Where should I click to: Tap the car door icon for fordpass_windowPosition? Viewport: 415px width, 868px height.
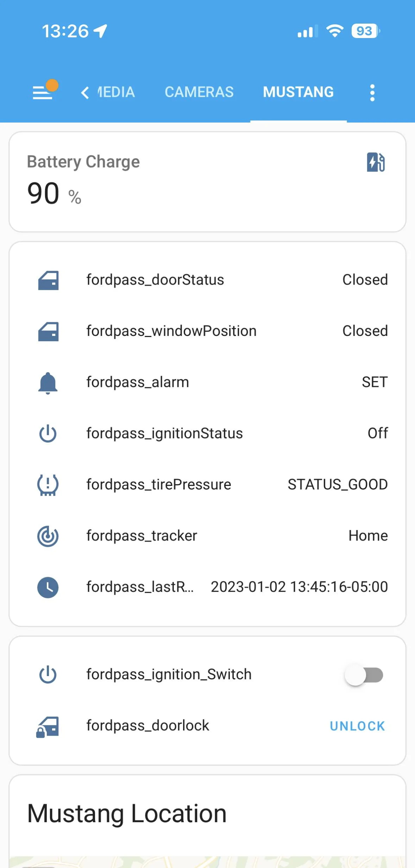click(48, 331)
